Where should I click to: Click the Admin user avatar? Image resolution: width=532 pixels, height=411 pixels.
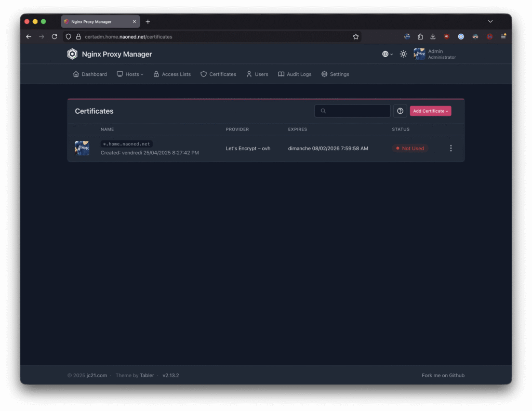coord(419,54)
